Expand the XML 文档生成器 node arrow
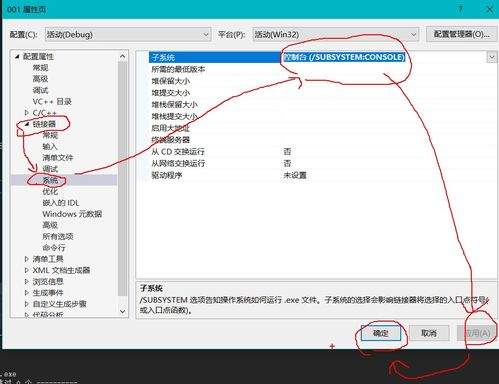This screenshot has height=384, width=499. point(27,270)
